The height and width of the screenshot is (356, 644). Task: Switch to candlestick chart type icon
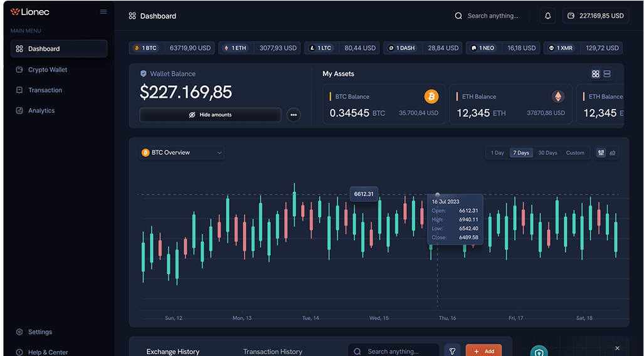(601, 153)
